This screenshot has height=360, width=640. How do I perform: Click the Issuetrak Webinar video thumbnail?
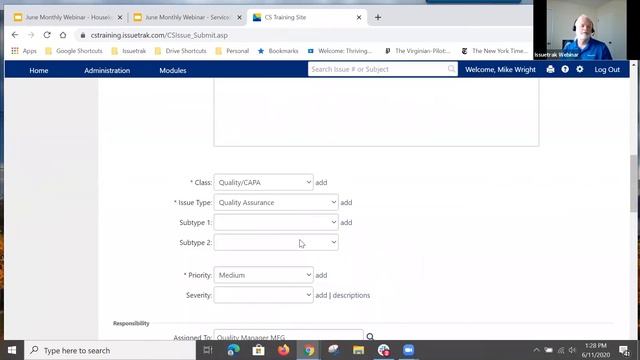[x=586, y=30]
